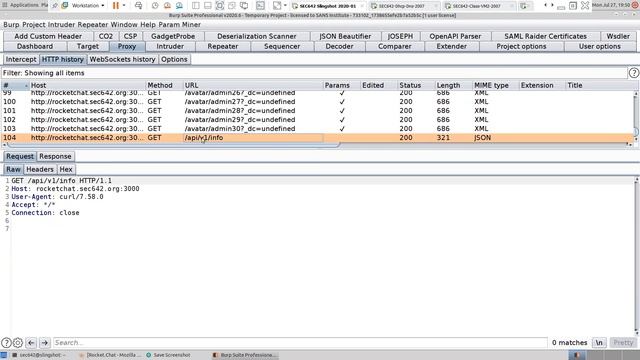640x360 pixels.
Task: Switch to the Response tab
Action: coord(55,156)
